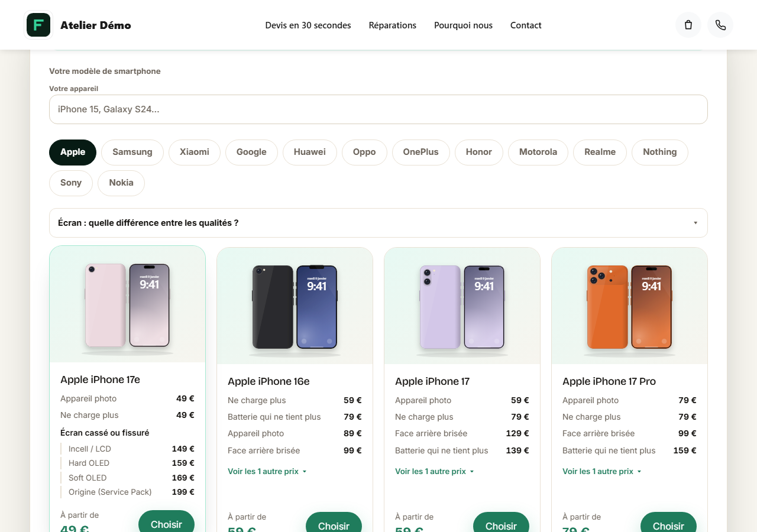Go to the Réparations menu item
This screenshot has height=532, width=757.
393,25
